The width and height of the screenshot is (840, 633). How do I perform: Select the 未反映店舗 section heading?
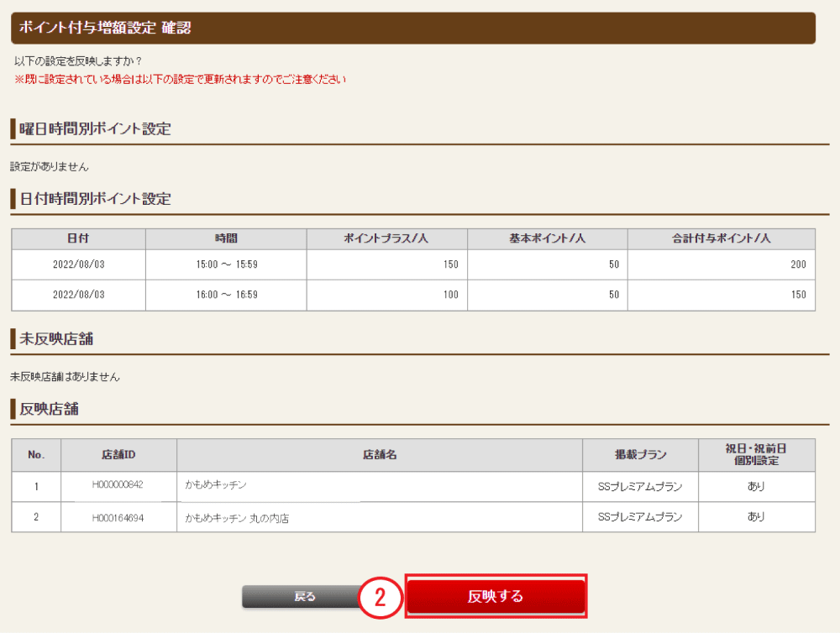tap(56, 339)
